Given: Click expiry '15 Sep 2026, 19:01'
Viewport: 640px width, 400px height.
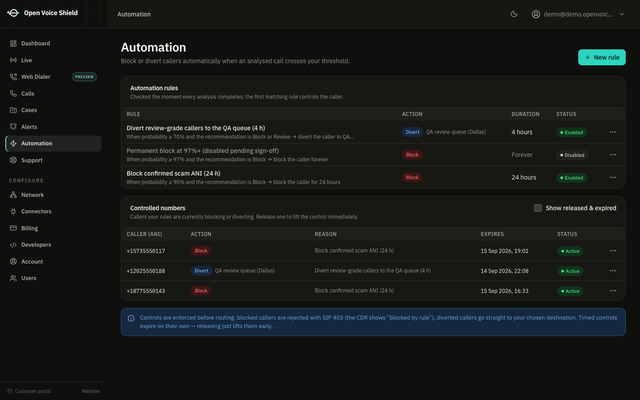Looking at the screenshot, I should [504, 251].
